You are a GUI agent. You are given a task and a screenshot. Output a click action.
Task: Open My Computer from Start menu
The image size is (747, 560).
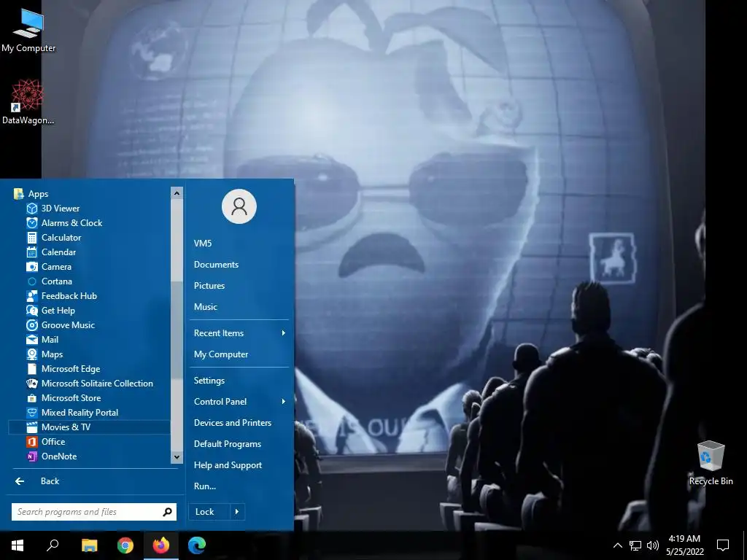click(221, 354)
